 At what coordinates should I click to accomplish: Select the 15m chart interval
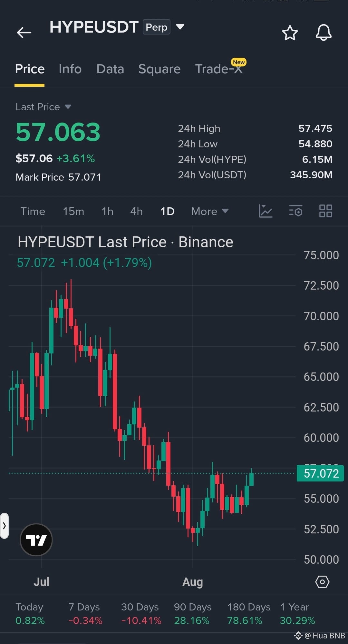[x=73, y=211]
